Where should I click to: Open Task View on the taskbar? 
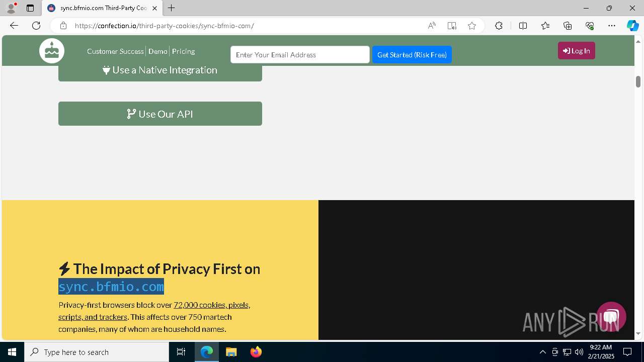coord(181,352)
